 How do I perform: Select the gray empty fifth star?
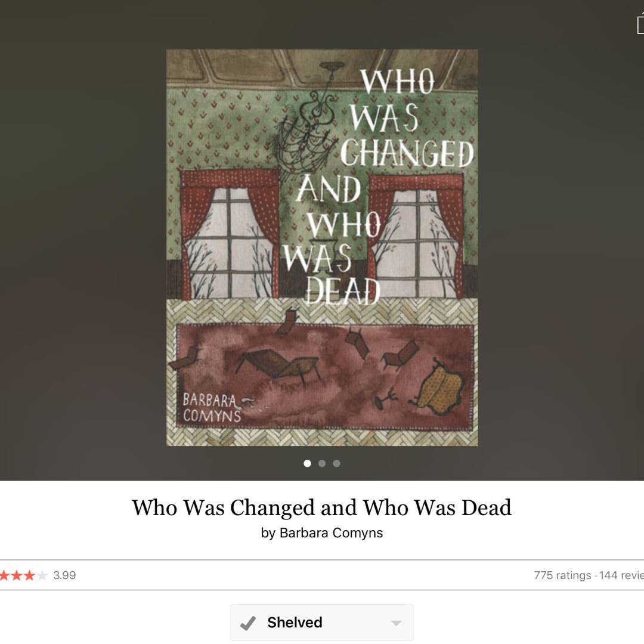pos(42,575)
